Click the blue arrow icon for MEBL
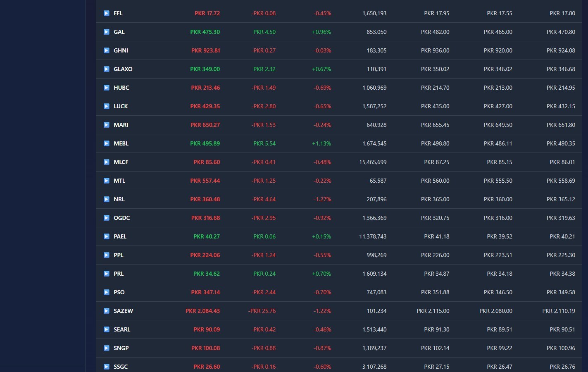588x372 pixels. pyautogui.click(x=106, y=143)
